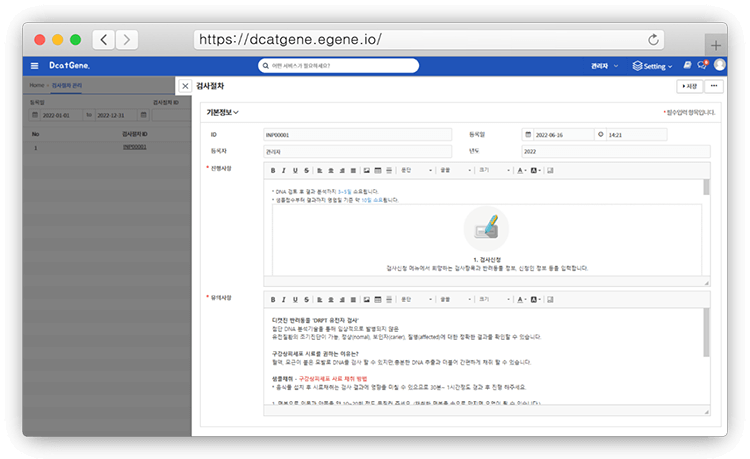Screen dimensions: 750x459
Task: Close the 검사절차 panel with the X
Action: (185, 87)
